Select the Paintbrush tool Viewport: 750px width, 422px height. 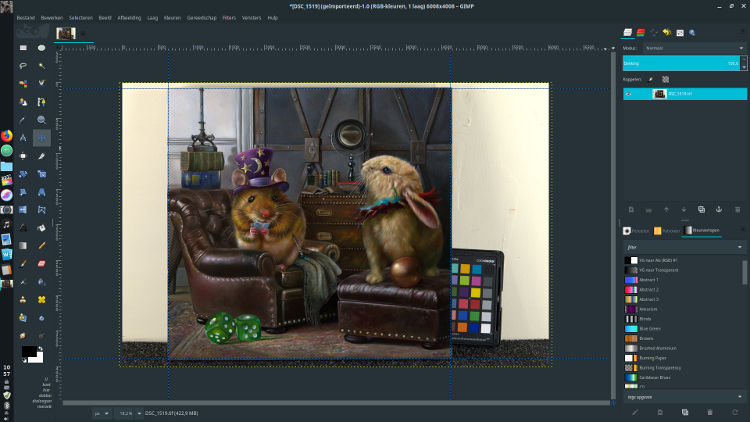pyautogui.click(x=23, y=264)
